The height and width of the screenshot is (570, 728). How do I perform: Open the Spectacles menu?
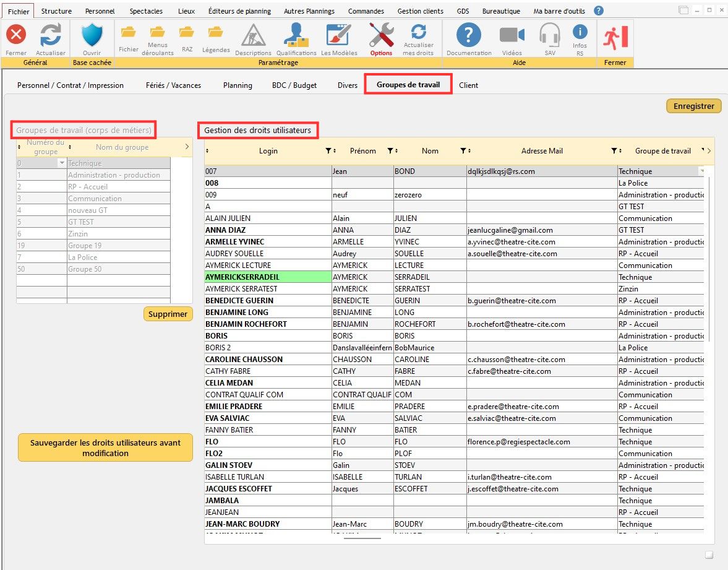point(146,11)
